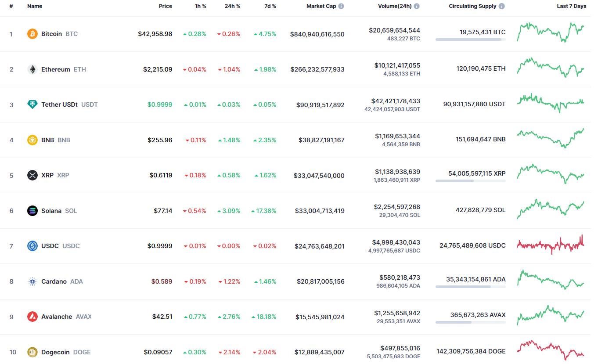Screen dimensions: 598x364
Task: Sort by the 24h % column header
Action: (232, 7)
